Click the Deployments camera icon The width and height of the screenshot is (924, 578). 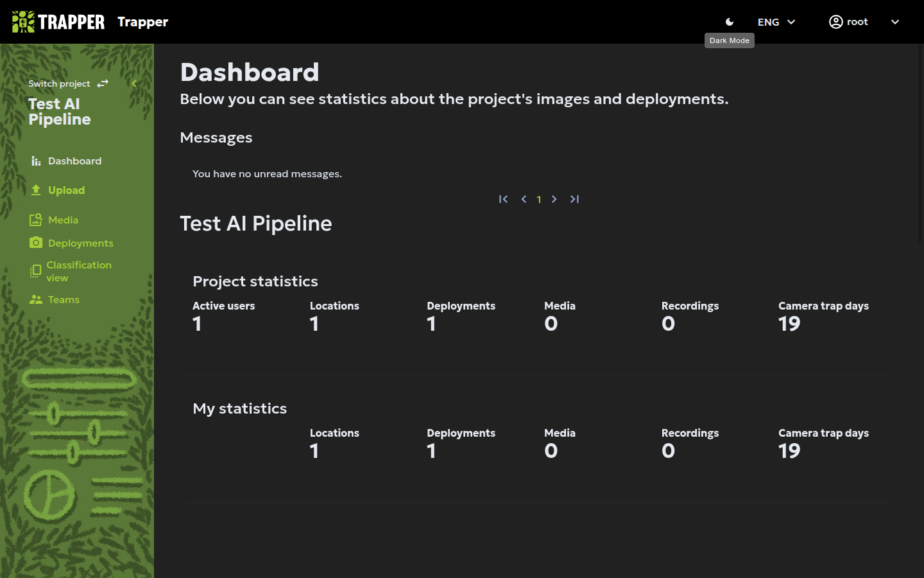coord(36,243)
